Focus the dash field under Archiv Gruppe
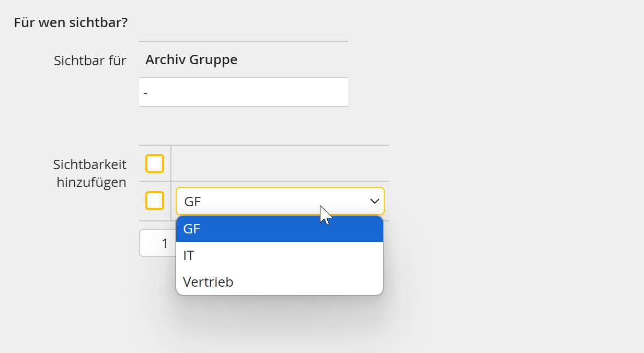 pyautogui.click(x=244, y=92)
